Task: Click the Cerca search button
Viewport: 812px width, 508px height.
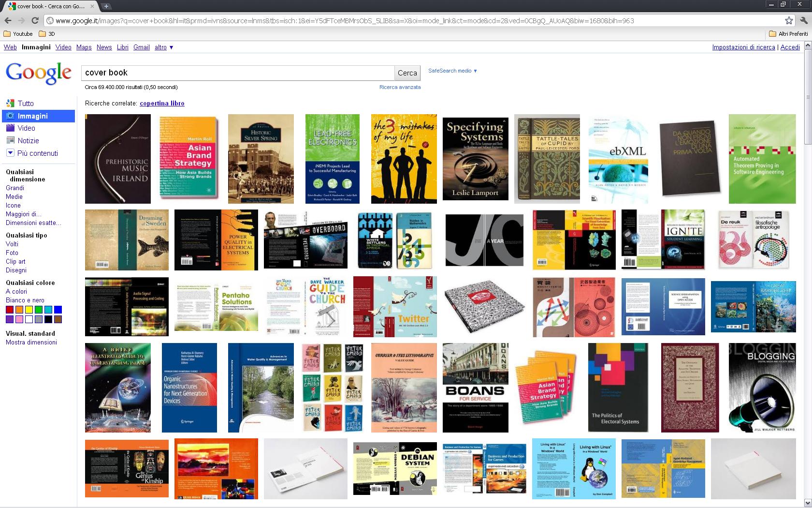Action: click(407, 73)
